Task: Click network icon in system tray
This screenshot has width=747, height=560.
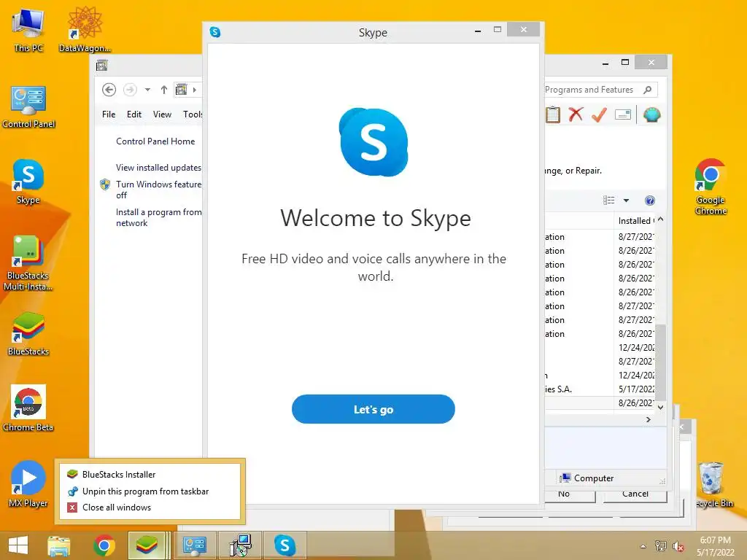Action: pos(661,545)
